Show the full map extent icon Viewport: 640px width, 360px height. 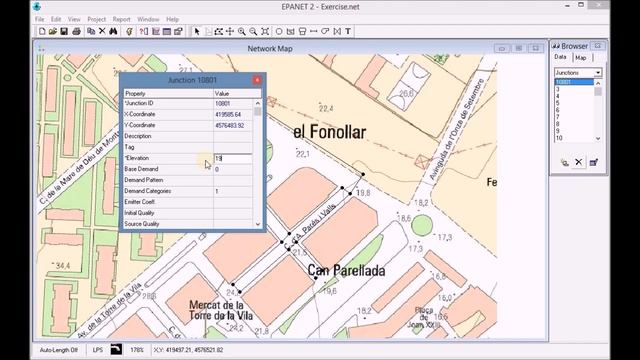pos(265,31)
